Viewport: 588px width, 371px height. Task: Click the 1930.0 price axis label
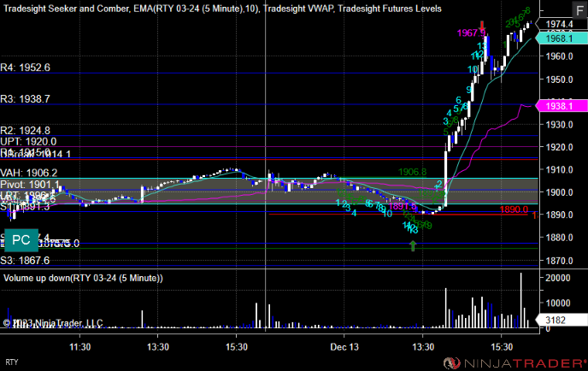tap(559, 125)
